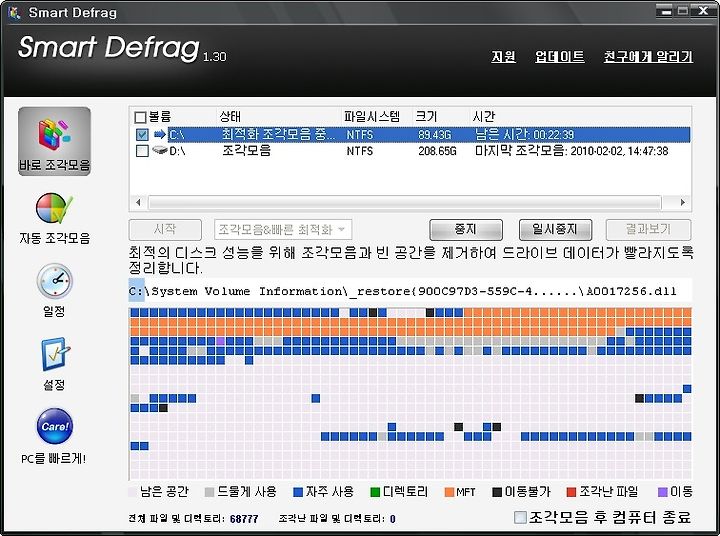This screenshot has width=720, height=536.
Task: Click the Care! PC를 빠르게 icon
Action: (54, 426)
